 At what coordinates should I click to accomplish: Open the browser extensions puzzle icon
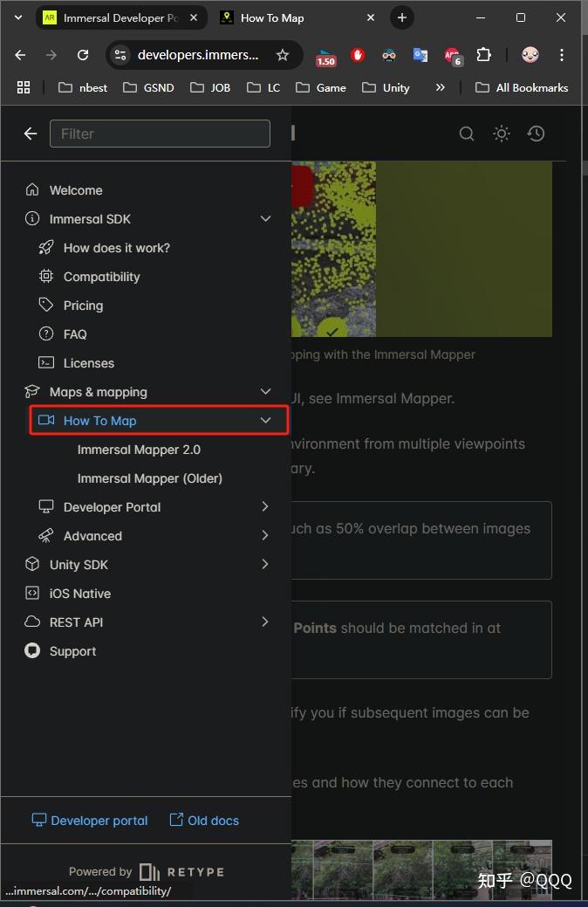point(483,55)
